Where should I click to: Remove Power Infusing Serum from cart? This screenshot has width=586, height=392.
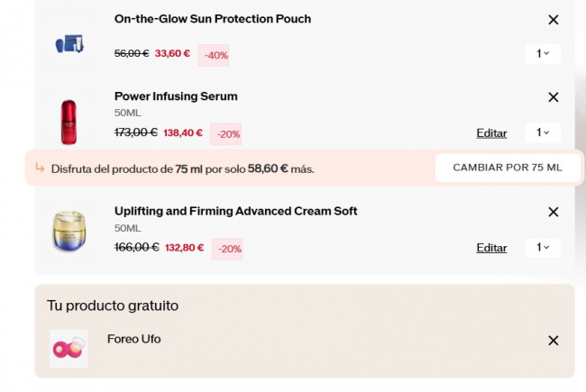coord(554,97)
